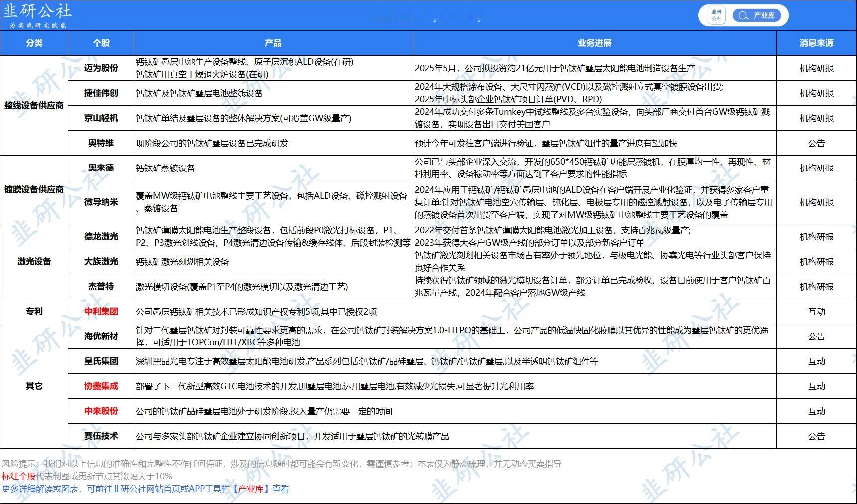Click the 韭研公社 logo
This screenshot has height=504, width=857.
(x=37, y=11)
